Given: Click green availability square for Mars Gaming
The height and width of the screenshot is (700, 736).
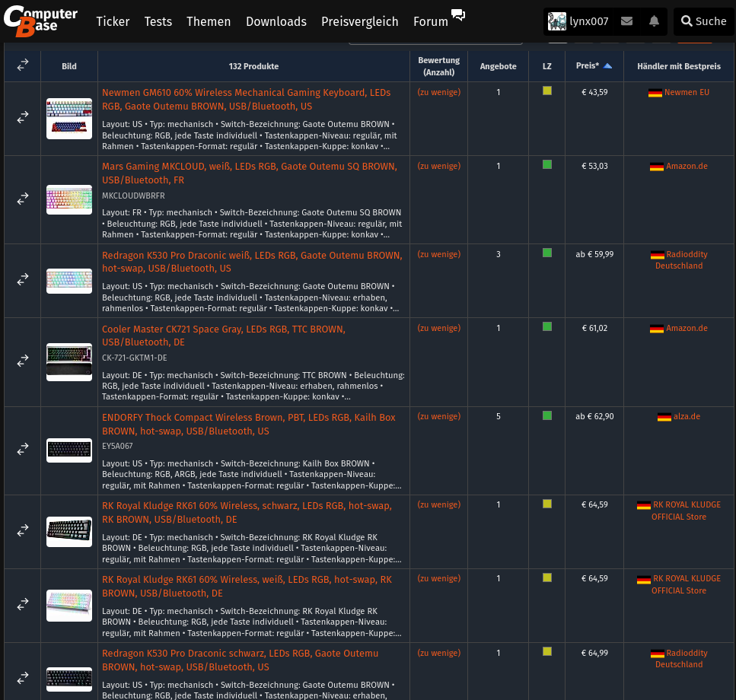Looking at the screenshot, I should (546, 164).
